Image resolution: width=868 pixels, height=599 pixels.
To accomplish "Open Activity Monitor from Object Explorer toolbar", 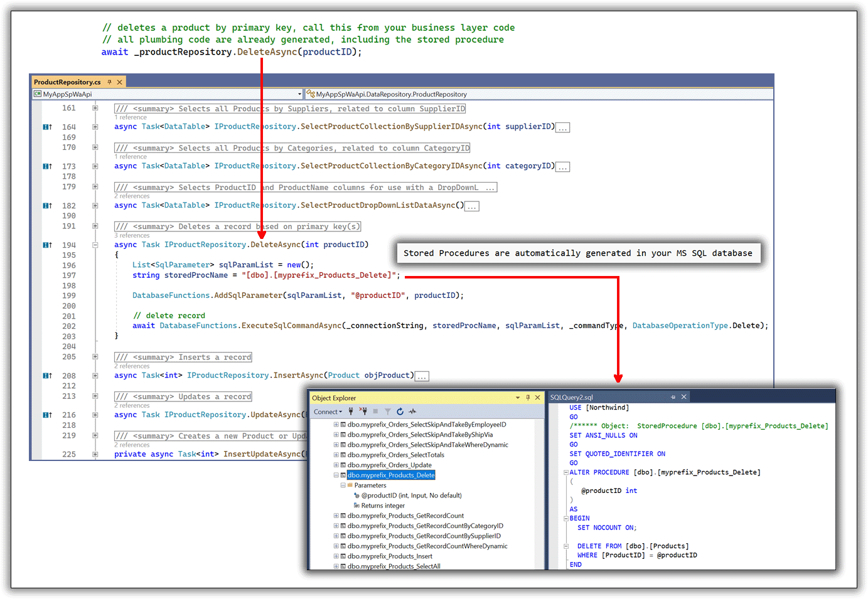I will 412,411.
